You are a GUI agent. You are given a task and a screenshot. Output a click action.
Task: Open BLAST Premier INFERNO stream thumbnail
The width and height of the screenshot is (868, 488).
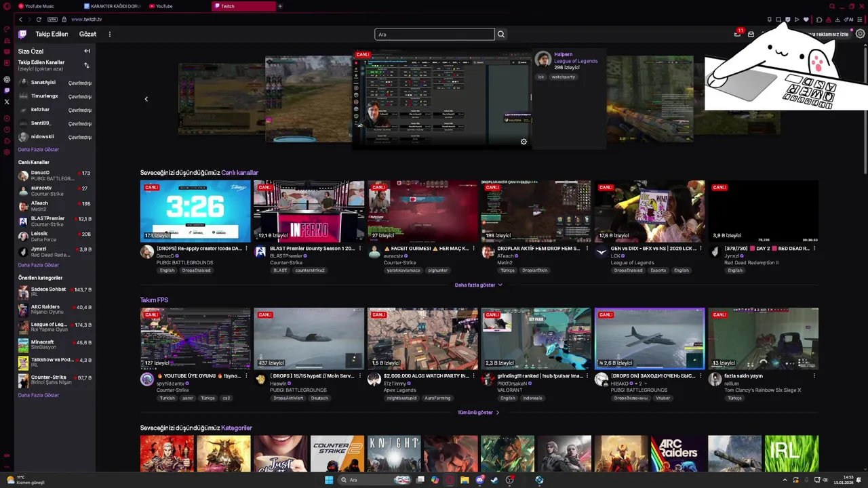(x=309, y=211)
